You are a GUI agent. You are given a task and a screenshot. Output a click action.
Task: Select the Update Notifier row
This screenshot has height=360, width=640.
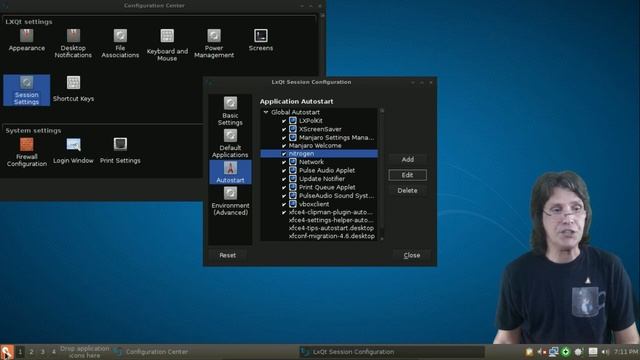pyautogui.click(x=319, y=179)
